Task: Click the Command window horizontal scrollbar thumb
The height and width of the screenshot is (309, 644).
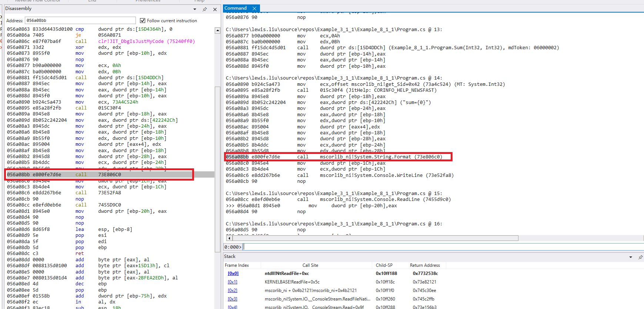Action: click(x=375, y=238)
